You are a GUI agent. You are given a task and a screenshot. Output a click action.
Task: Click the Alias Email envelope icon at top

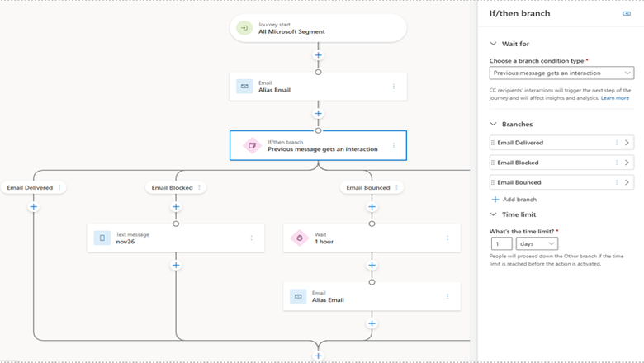[244, 86]
